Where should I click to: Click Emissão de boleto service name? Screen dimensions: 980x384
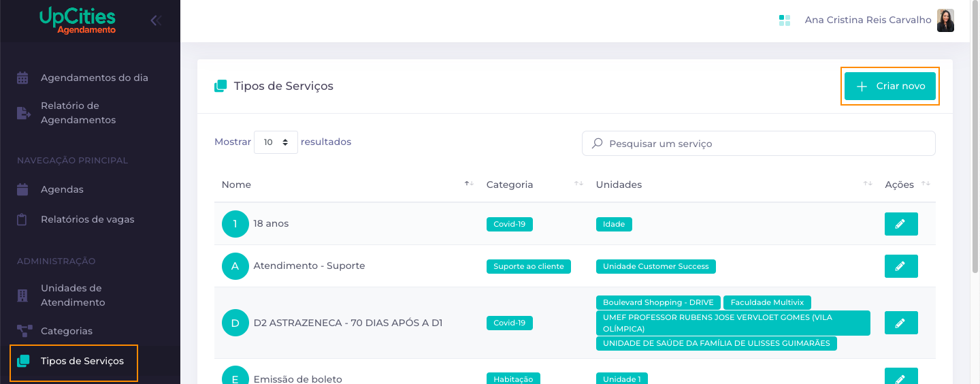click(x=298, y=379)
